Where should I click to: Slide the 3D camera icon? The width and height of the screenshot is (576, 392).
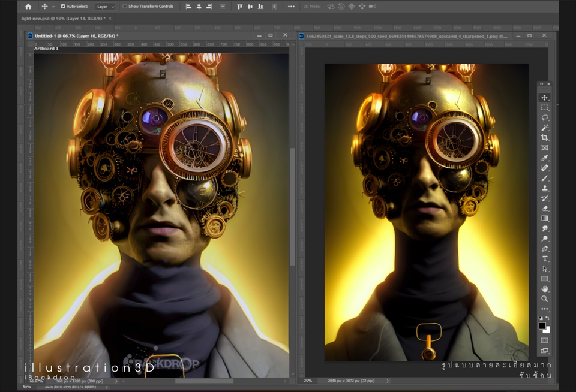tap(362, 6)
